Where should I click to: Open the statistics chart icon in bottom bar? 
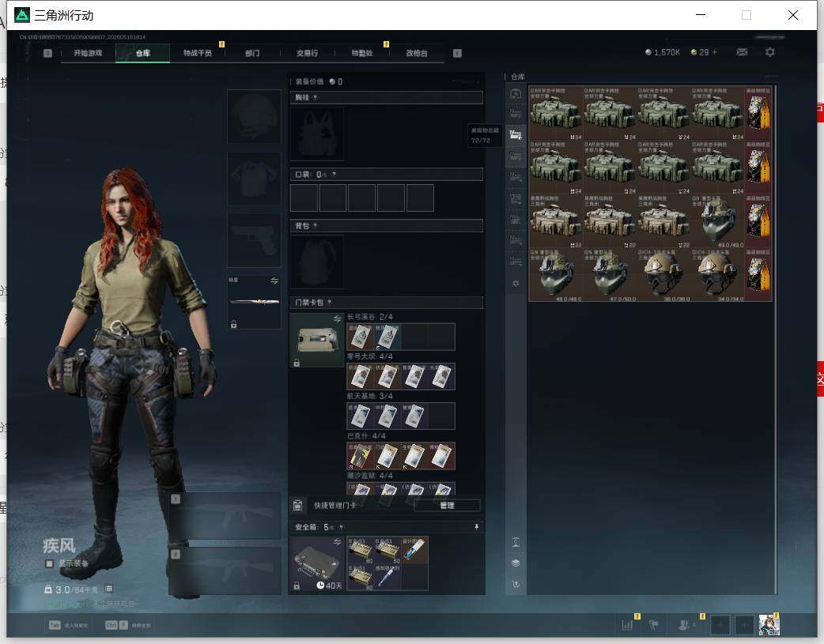[x=627, y=624]
